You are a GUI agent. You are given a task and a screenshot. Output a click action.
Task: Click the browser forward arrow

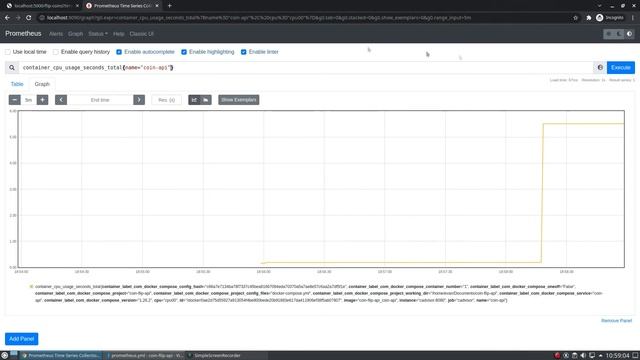pyautogui.click(x=18, y=18)
